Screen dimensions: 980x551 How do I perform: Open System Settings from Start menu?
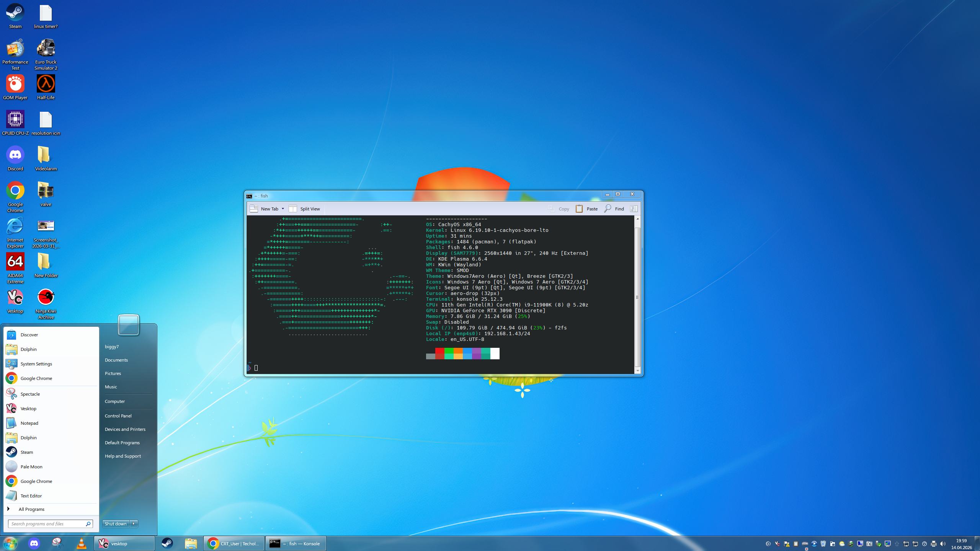tap(51, 364)
